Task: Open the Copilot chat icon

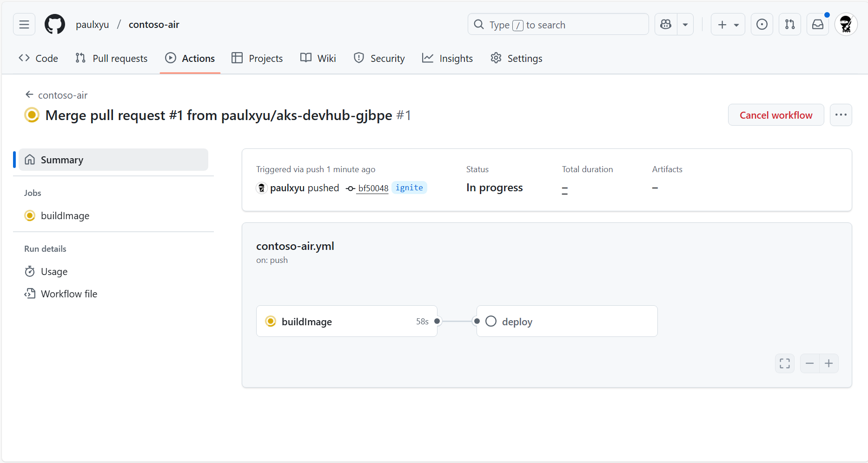Action: click(665, 24)
